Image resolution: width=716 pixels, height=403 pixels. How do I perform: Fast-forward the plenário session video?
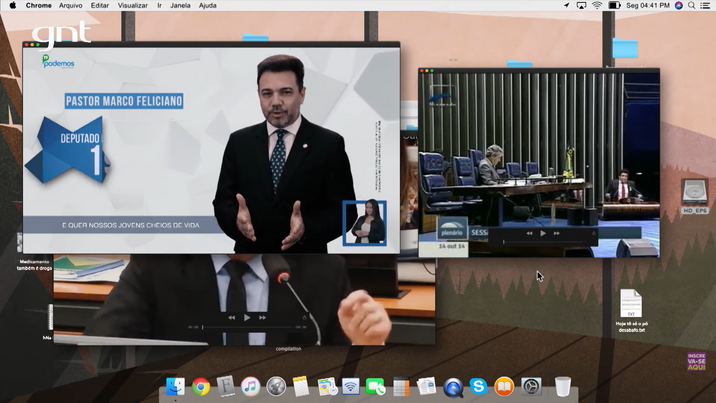point(557,233)
